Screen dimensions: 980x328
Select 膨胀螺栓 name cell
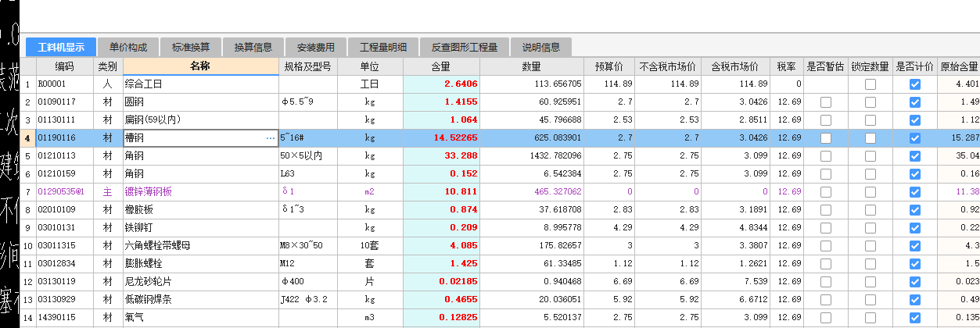(x=201, y=263)
